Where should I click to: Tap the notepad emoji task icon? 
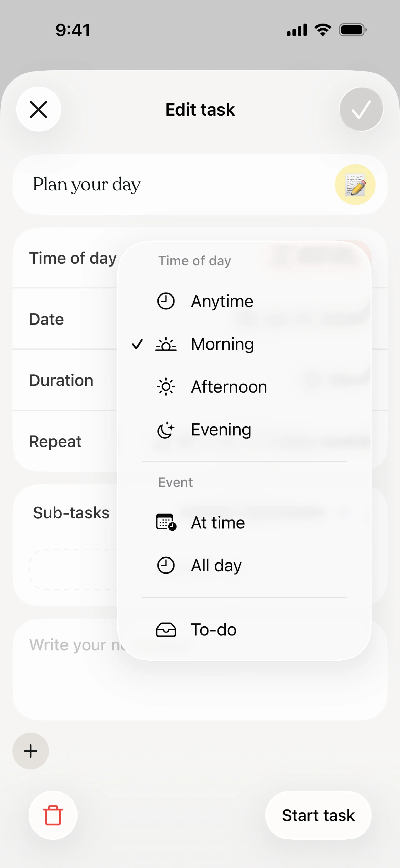[355, 185]
